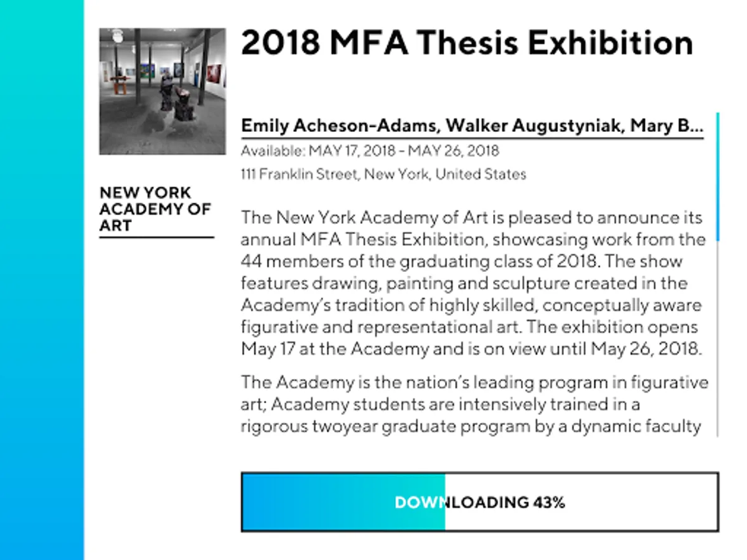Click the paragraph starting 'The Academy is the nation's'
The image size is (747, 560).
[x=473, y=404]
